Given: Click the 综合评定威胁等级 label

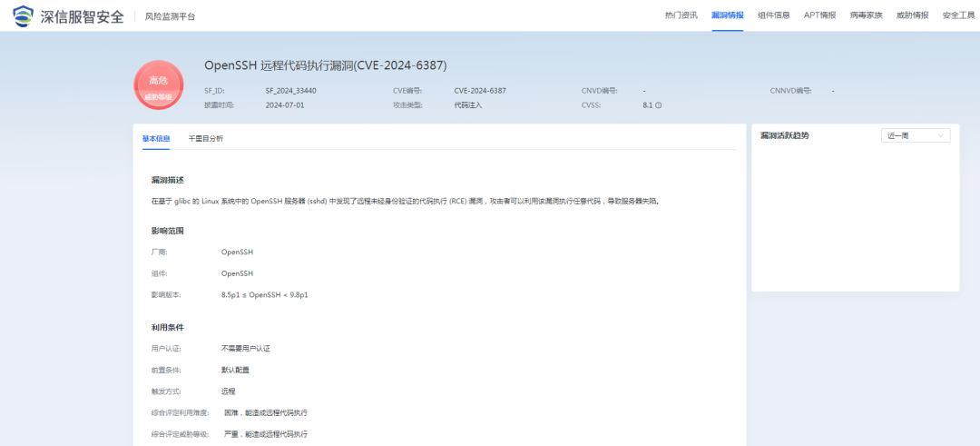Looking at the screenshot, I should (x=180, y=434).
